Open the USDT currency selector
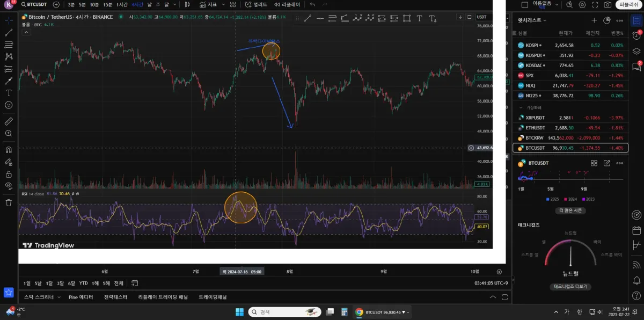Image resolution: width=644 pixels, height=320 pixels. tap(481, 17)
